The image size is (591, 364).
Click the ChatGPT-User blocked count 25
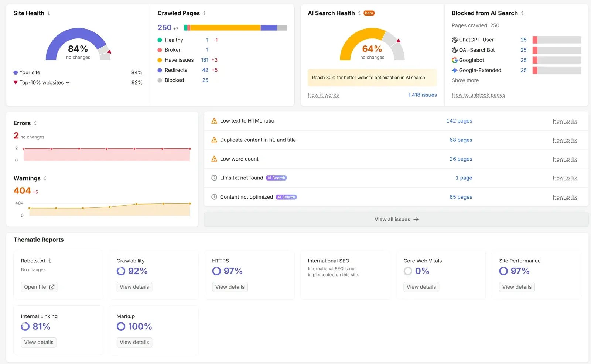(523, 40)
